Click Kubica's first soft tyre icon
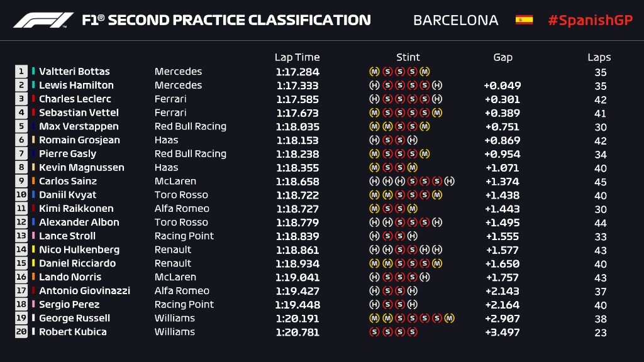This screenshot has height=362, width=644. [374, 332]
